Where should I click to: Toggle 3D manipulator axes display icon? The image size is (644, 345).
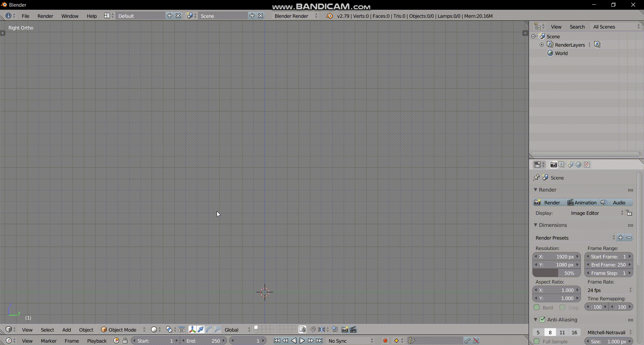192,330
